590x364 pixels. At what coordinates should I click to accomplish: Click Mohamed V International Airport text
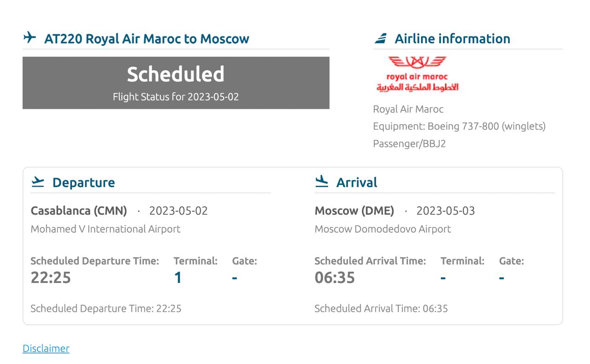coord(106,229)
